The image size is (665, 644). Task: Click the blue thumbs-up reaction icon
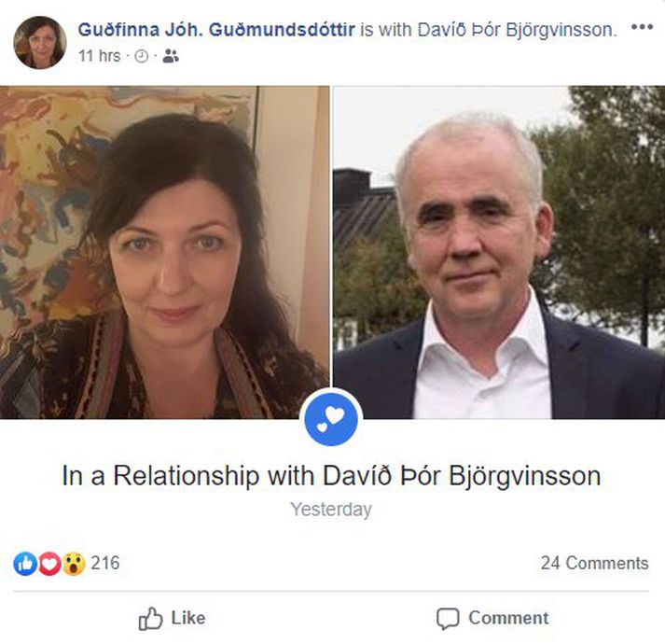pyautogui.click(x=25, y=564)
